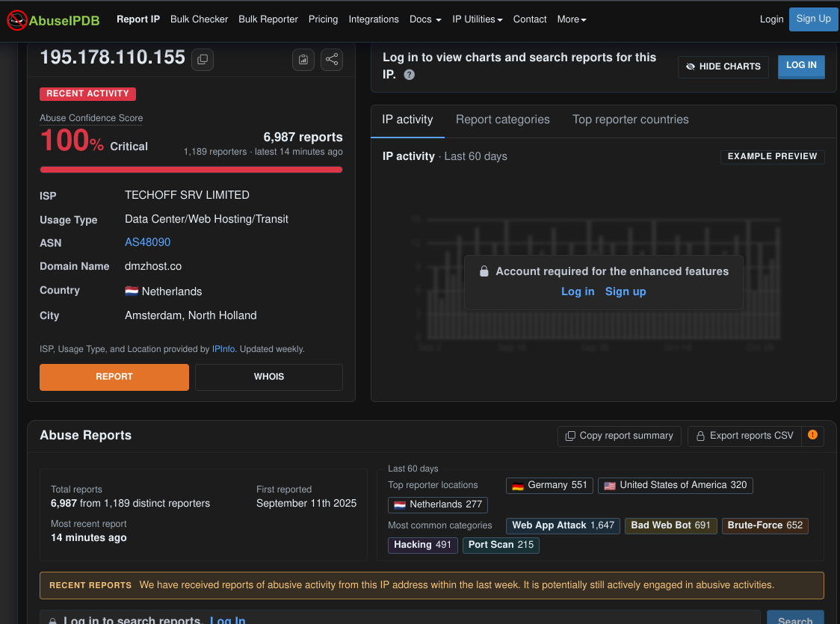Click the RECENT ACTIVITY badge
This screenshot has height=624, width=840.
(x=87, y=93)
